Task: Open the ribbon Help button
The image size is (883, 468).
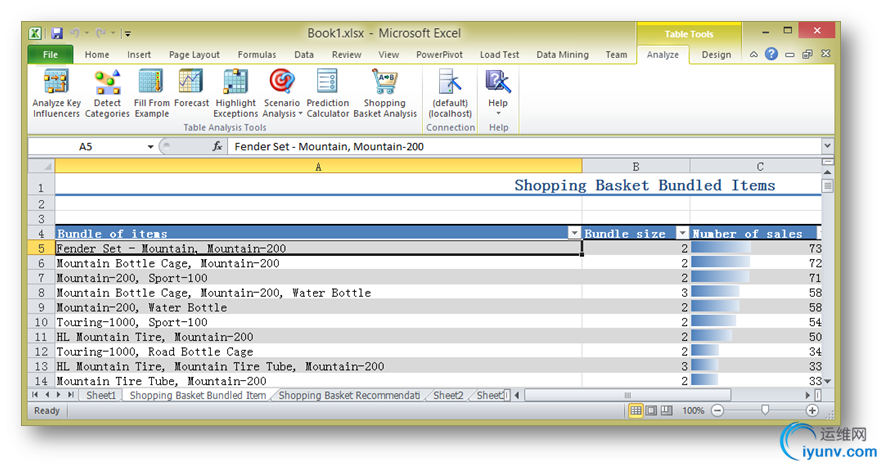Action: point(498,92)
